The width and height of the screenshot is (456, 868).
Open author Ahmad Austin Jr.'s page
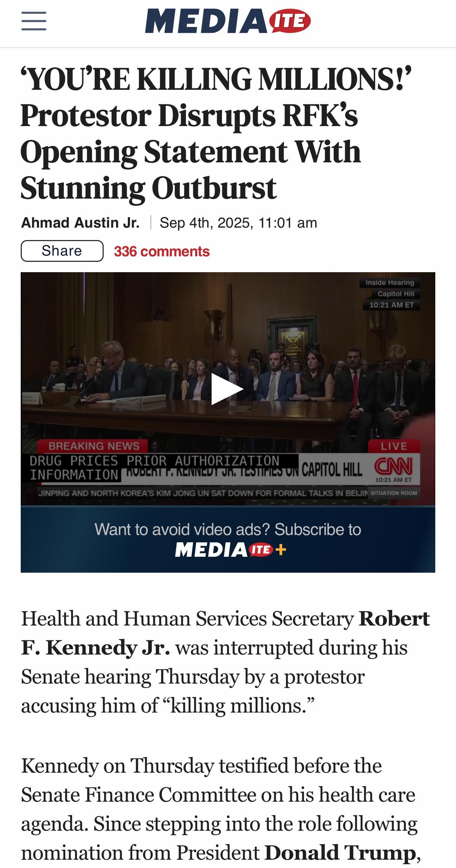tap(80, 223)
